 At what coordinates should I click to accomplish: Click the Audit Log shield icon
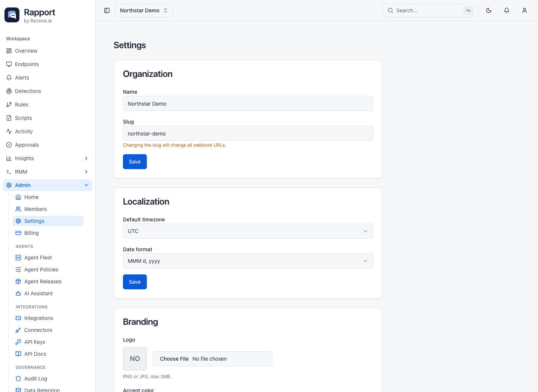(x=18, y=379)
